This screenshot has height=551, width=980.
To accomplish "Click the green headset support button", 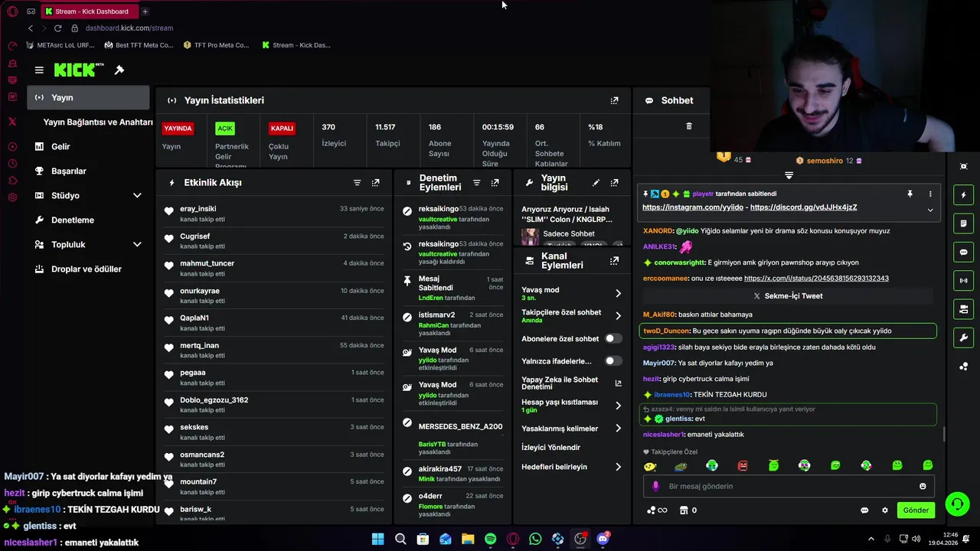I will (957, 504).
